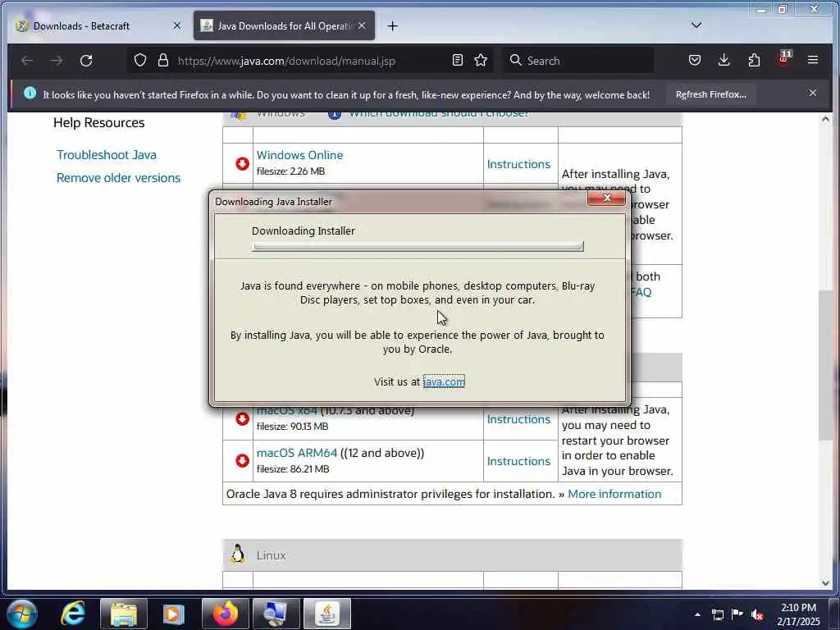Open the Firefox downloads panel arrow
The image size is (840, 630).
(x=724, y=60)
